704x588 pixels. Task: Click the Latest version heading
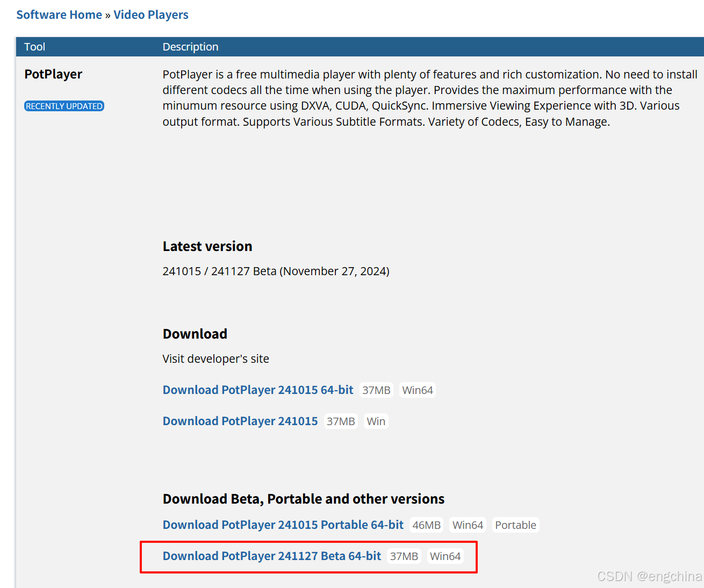(x=207, y=246)
